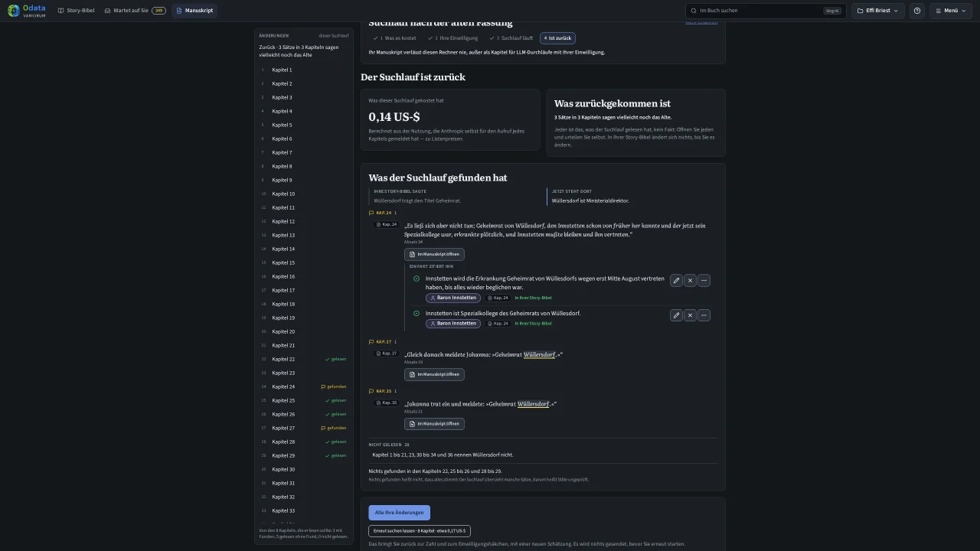
Task: Open Kapitel 29 in the chapter list
Action: click(x=304, y=455)
